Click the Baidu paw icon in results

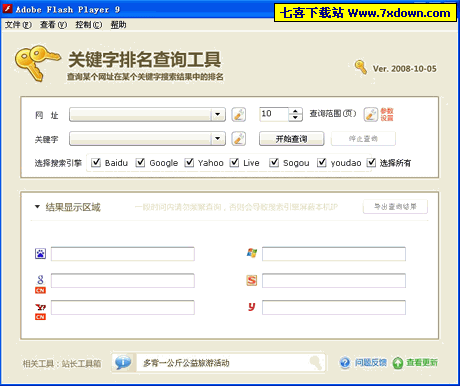click(x=41, y=254)
